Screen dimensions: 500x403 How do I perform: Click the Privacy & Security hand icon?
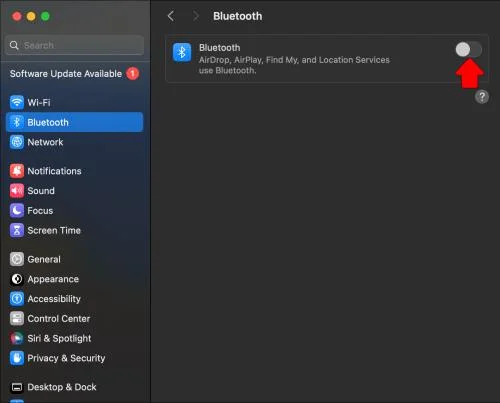[x=17, y=358]
